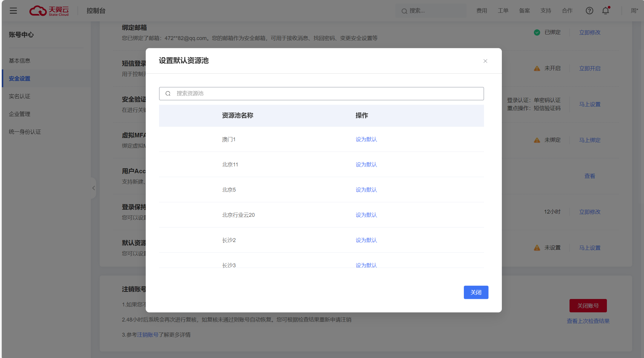
Task: Click 操作 column header
Action: click(x=361, y=115)
